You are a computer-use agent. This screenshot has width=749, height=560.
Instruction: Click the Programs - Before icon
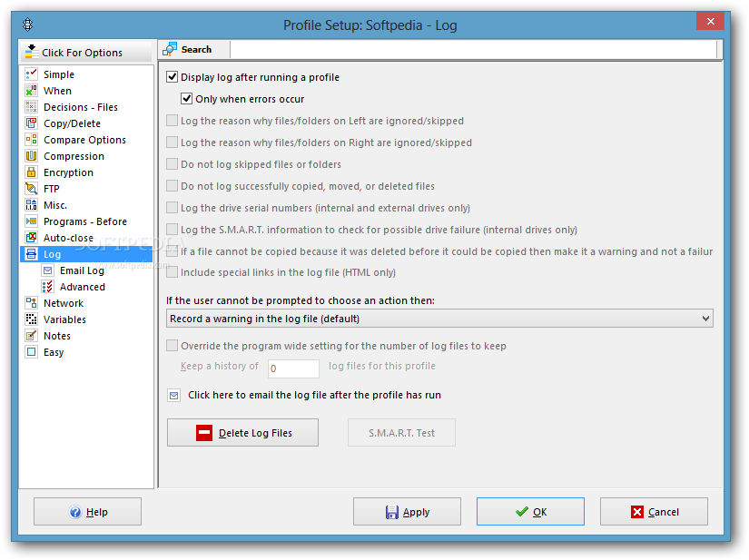tap(31, 221)
